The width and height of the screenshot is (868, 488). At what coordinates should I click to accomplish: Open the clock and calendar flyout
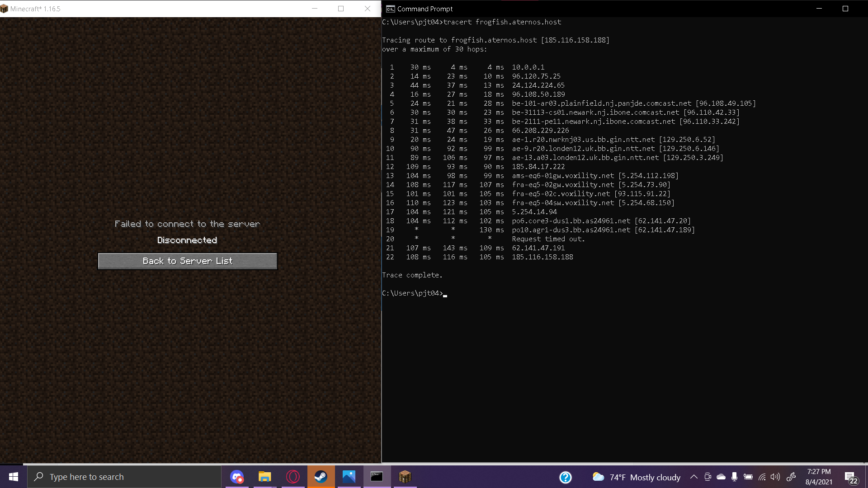pos(819,477)
